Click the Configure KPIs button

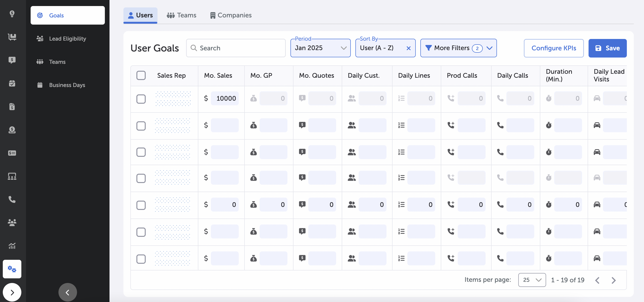[x=554, y=48]
